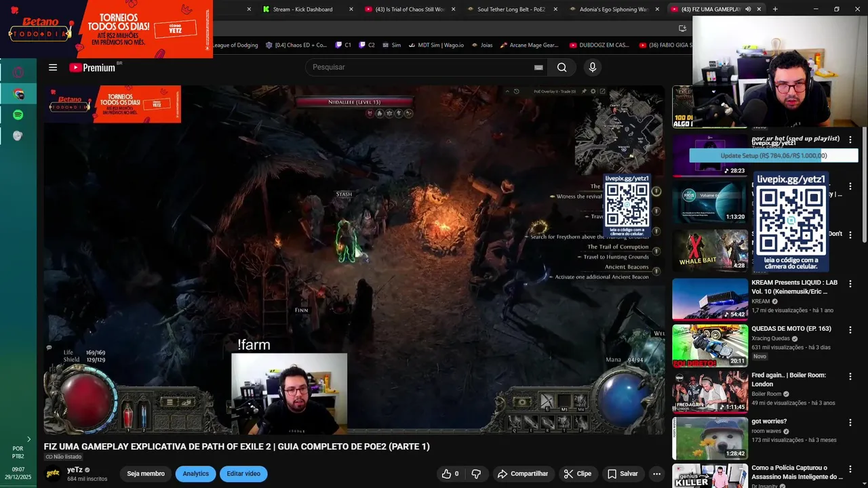
Task: Play KREAM Presents LIQUID thumbnail
Action: pos(710,299)
